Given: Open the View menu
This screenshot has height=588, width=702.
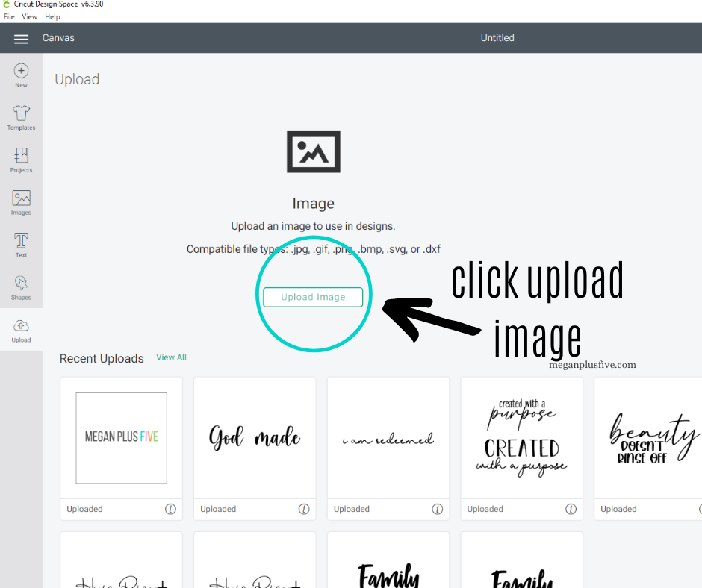Looking at the screenshot, I should coord(30,16).
